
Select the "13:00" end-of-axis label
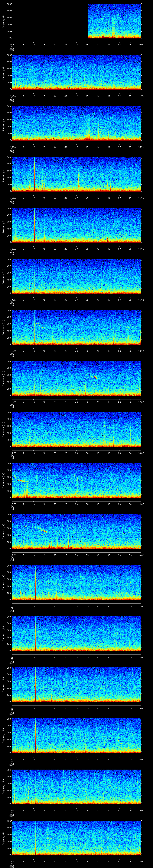[x=141, y=198]
